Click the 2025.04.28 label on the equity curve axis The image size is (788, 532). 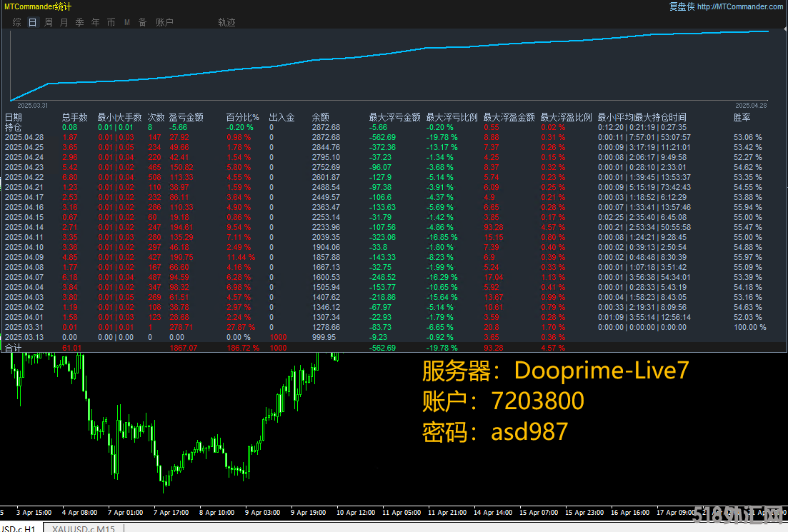click(x=751, y=106)
